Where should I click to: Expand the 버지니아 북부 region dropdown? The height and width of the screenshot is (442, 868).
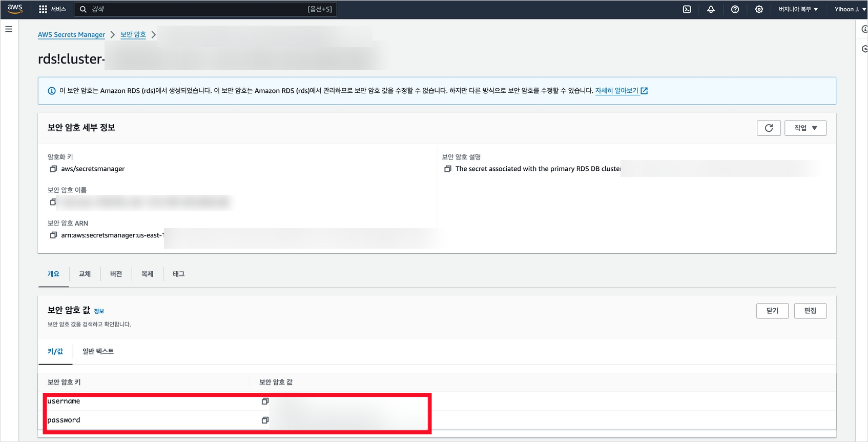click(x=798, y=9)
